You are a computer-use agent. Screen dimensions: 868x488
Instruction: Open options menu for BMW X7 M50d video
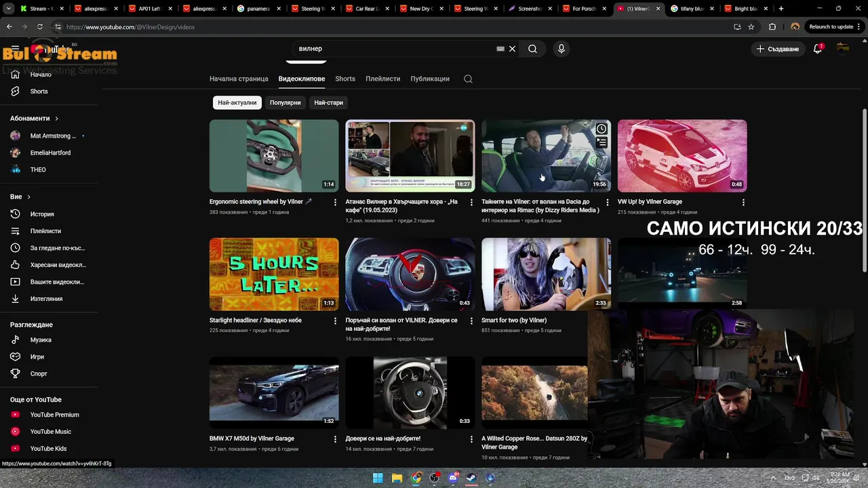click(335, 439)
